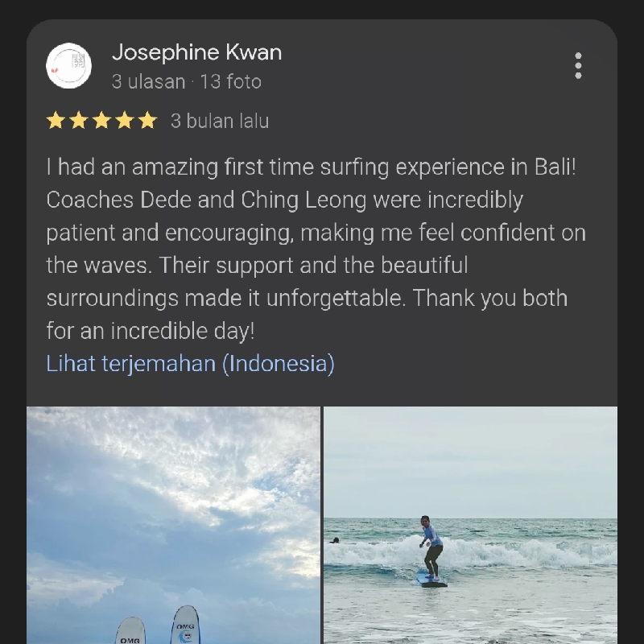Open the cloudy sky photo thumbnail
Viewport: 644px width, 644px height.
click(173, 526)
